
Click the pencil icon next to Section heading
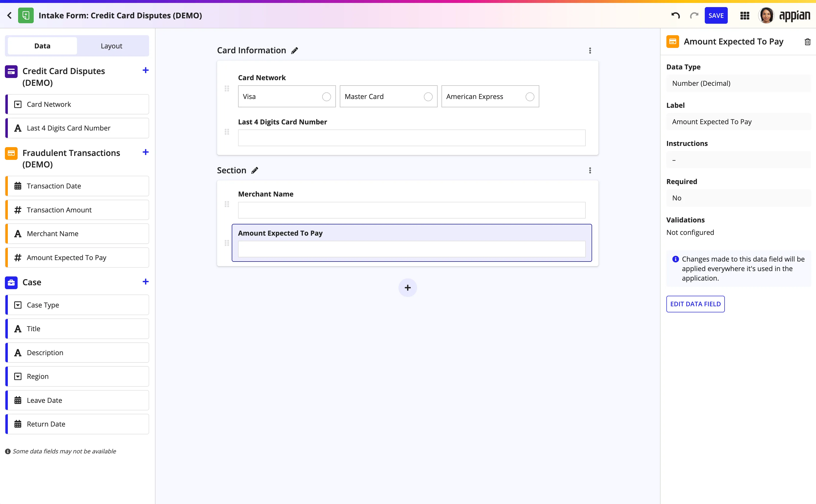255,170
